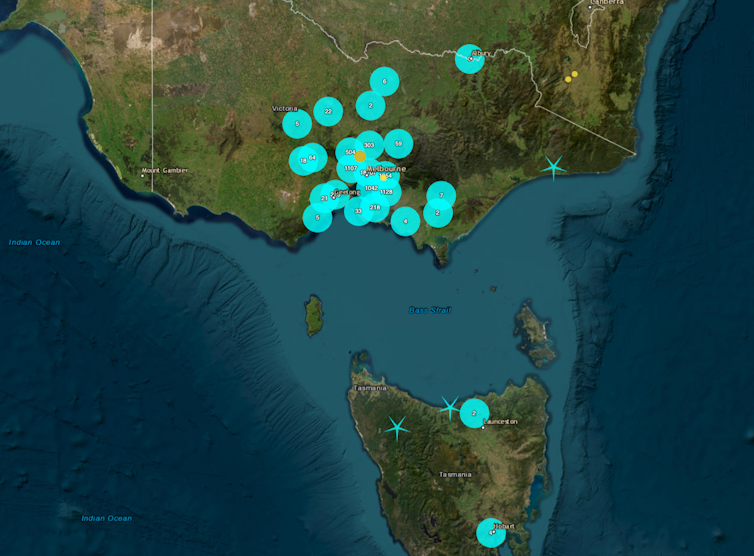Click the cluster marker over Hobart
This screenshot has width=754, height=556.
click(x=491, y=532)
